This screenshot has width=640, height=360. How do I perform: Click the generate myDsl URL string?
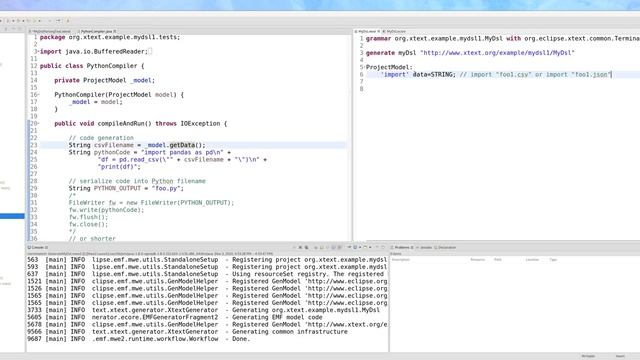tap(497, 53)
